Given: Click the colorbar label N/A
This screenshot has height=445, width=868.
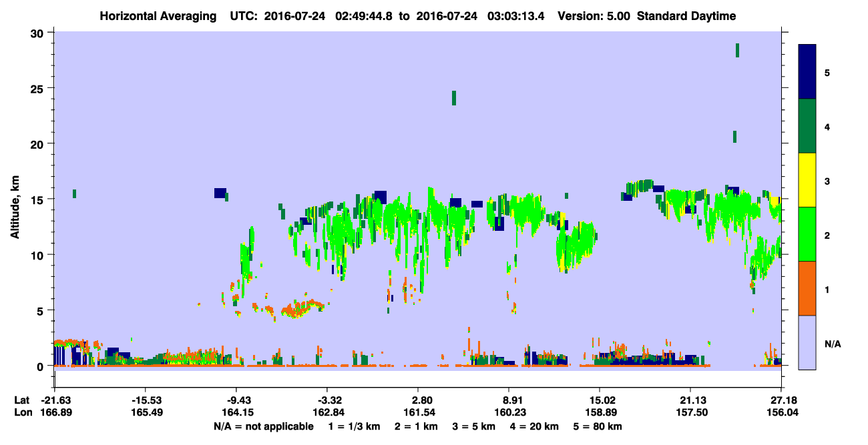Looking at the screenshot, I should pos(832,344).
